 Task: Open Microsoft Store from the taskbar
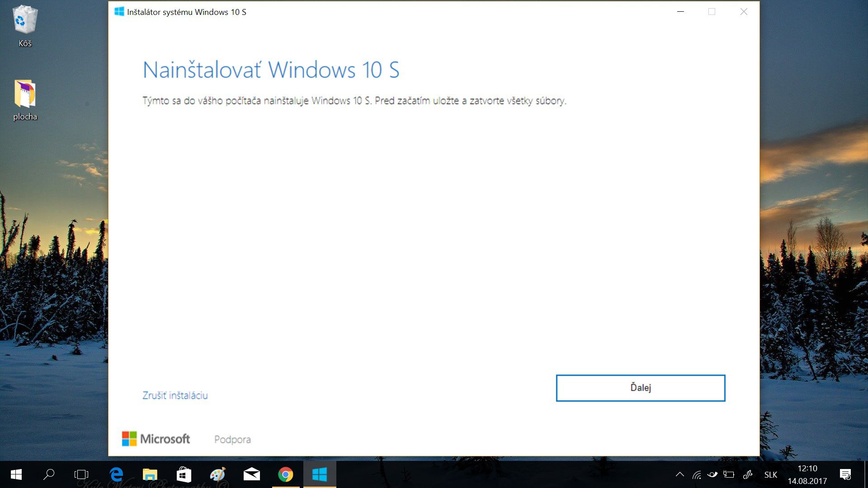(184, 474)
